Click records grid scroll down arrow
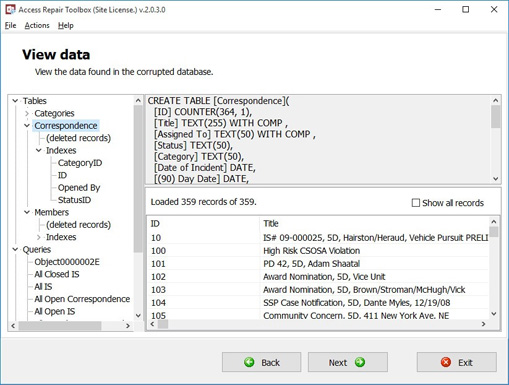Image resolution: width=509 pixels, height=385 pixels. pos(494,314)
